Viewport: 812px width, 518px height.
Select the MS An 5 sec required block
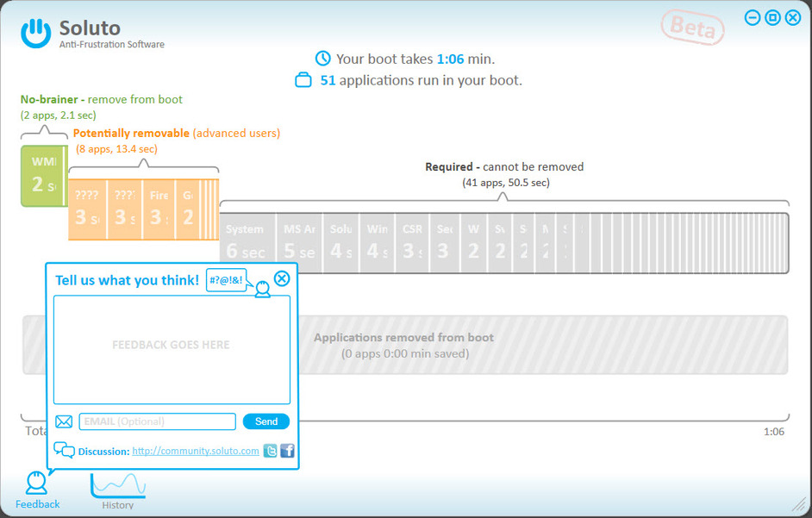click(x=299, y=243)
